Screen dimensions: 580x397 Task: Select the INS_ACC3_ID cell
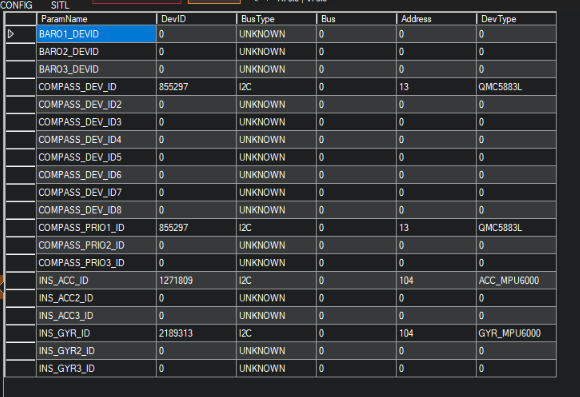click(x=96, y=316)
